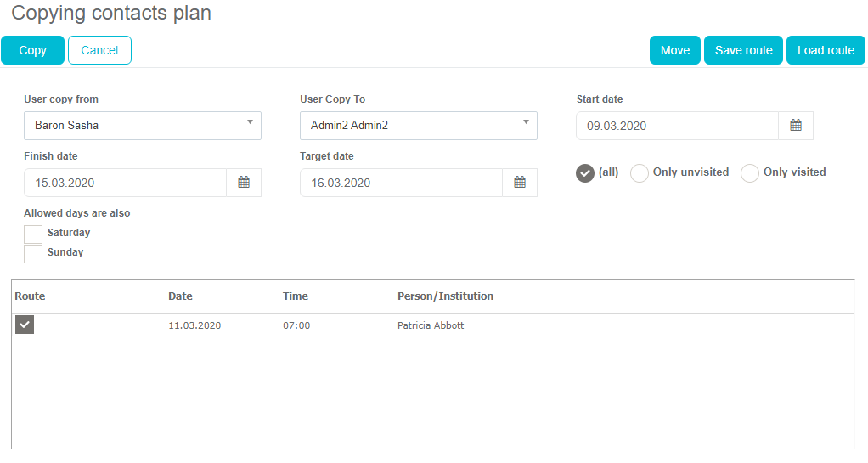
Task: Select the Only unvisited radio option
Action: click(640, 172)
